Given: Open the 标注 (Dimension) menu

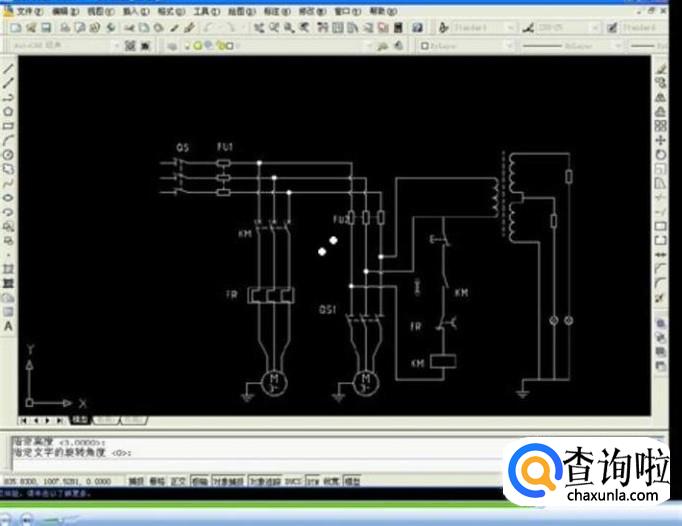Looking at the screenshot, I should [277, 11].
